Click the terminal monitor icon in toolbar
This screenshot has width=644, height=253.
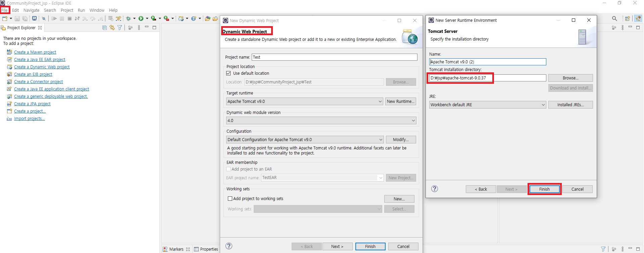click(34, 18)
